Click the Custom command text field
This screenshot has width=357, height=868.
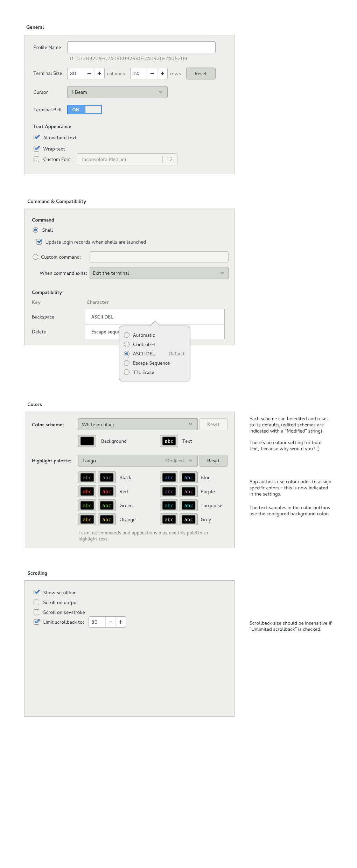159,257
